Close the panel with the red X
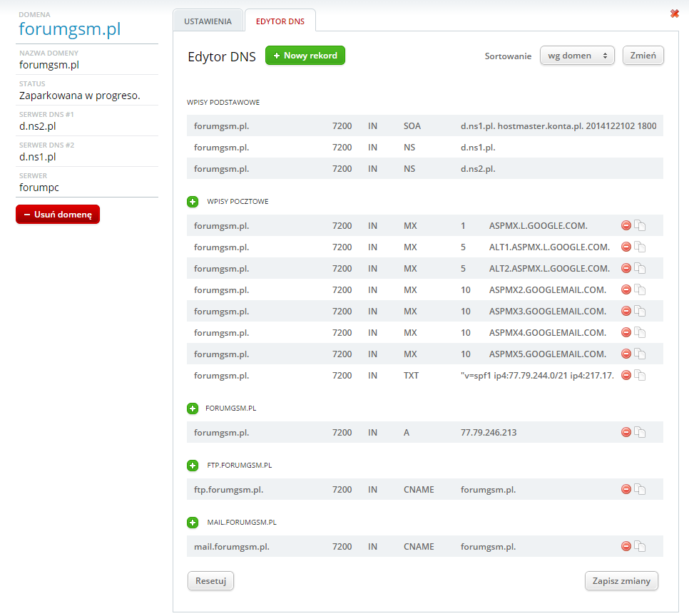 coord(675,14)
